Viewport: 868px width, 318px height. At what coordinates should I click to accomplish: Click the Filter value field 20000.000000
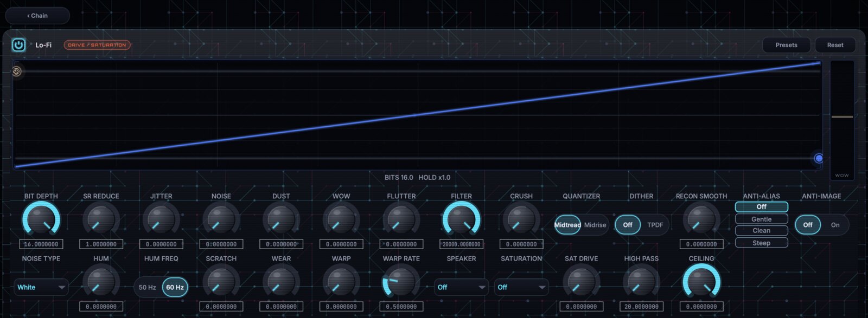tap(461, 244)
